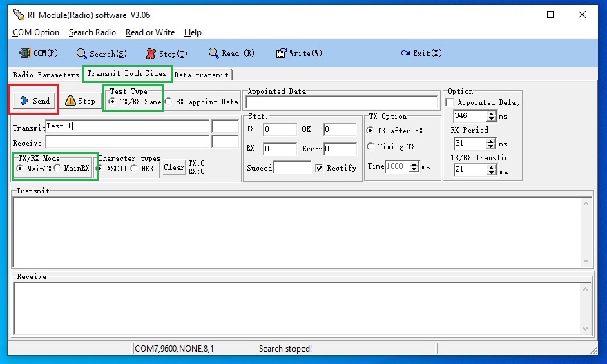Click the Appointed Delay 346 value field
Viewport: 607px width, 364px height.
tap(470, 116)
